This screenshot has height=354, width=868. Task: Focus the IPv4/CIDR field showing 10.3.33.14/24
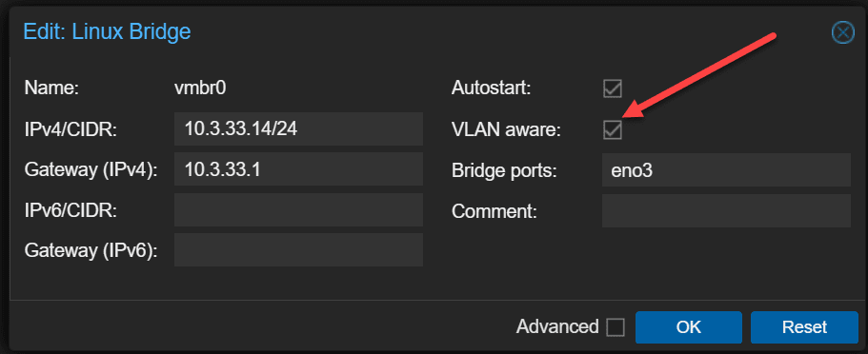(298, 128)
